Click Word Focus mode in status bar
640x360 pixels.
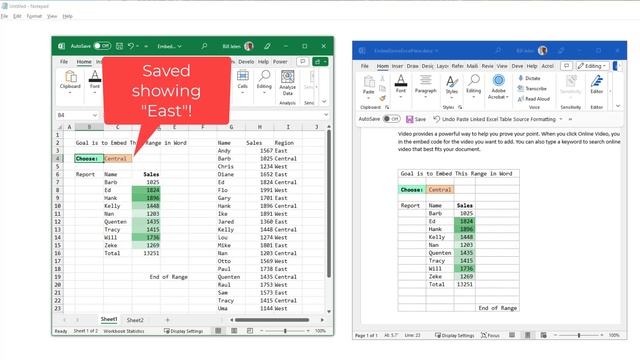pos(490,335)
